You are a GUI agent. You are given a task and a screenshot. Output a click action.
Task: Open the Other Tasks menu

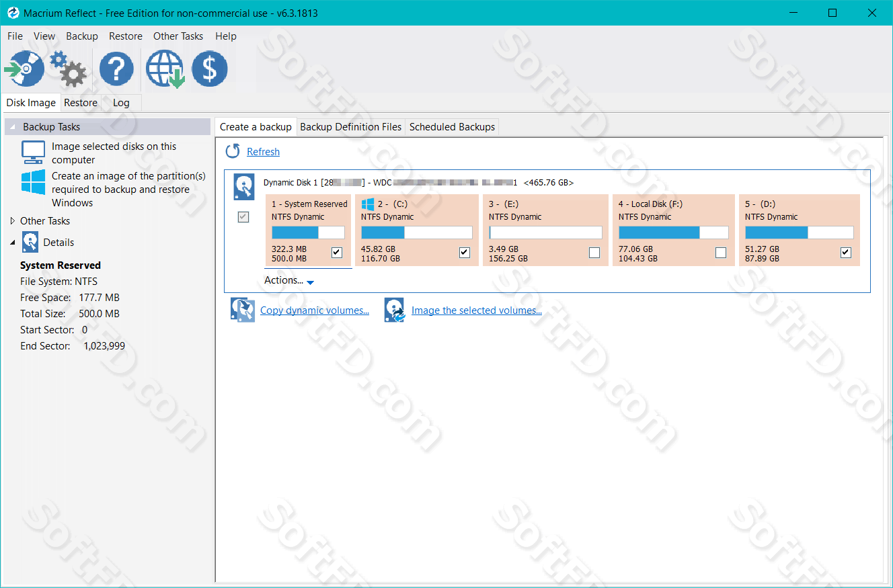pos(178,36)
